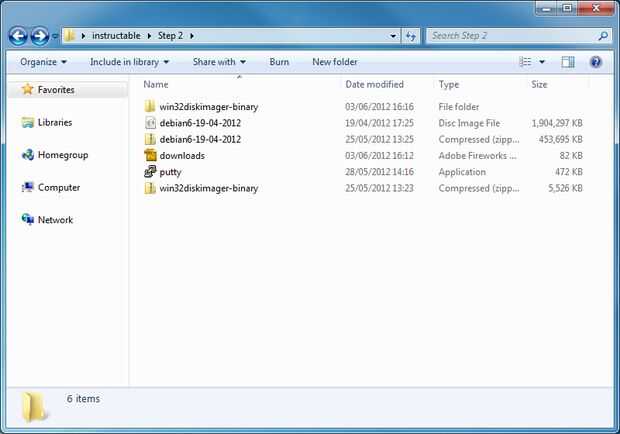The height and width of the screenshot is (434, 620).
Task: Minimize the Explorer window
Action: [546, 9]
